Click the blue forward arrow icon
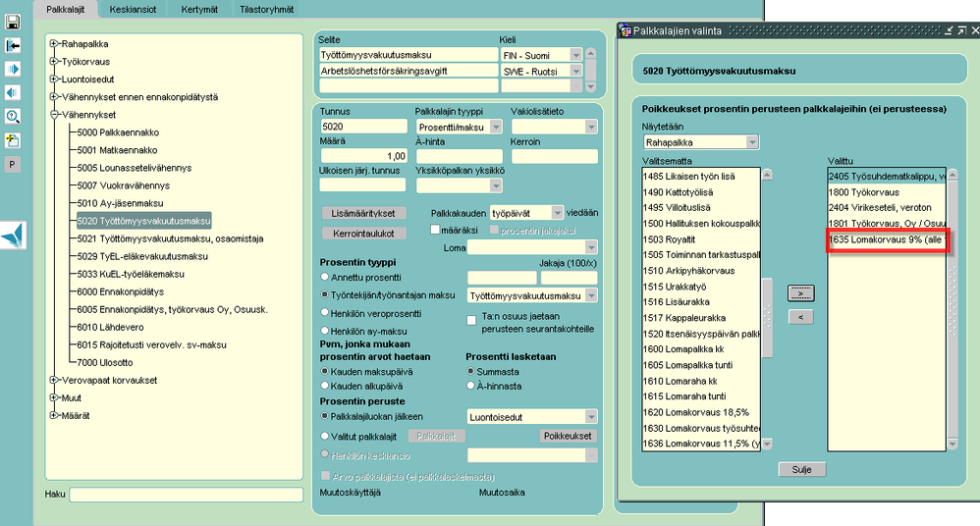 [x=13, y=70]
